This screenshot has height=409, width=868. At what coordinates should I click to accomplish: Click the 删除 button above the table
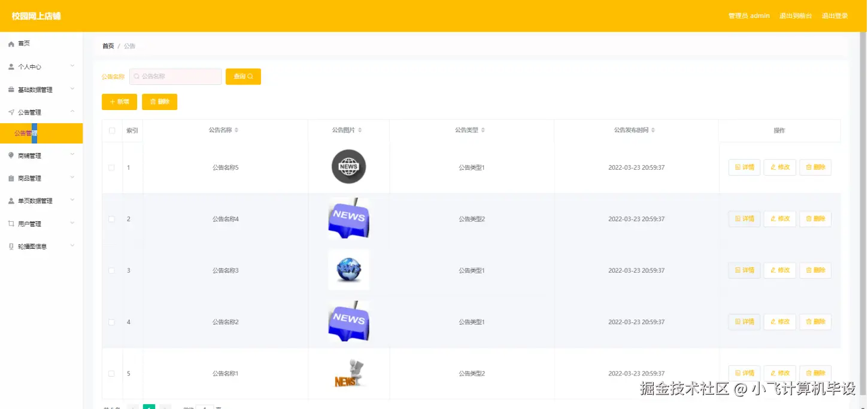pos(159,102)
